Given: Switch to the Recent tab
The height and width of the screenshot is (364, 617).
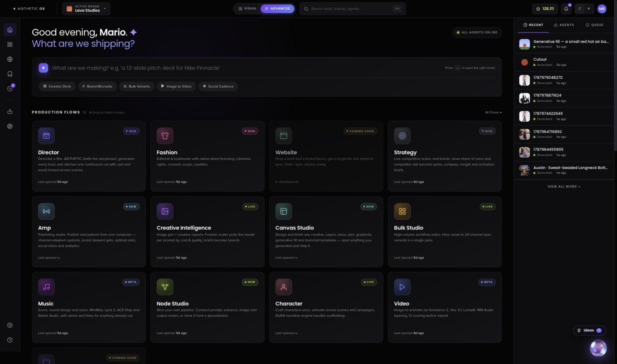Looking at the screenshot, I should 533,25.
